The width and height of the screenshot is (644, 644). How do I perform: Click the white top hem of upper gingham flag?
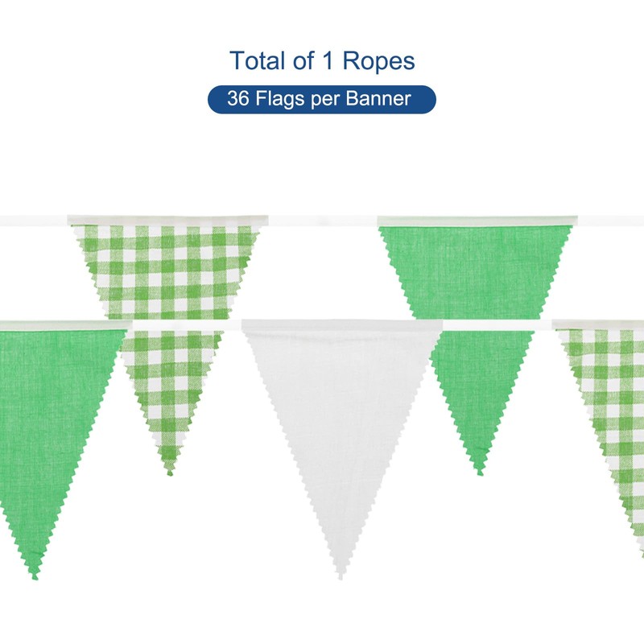(167, 219)
